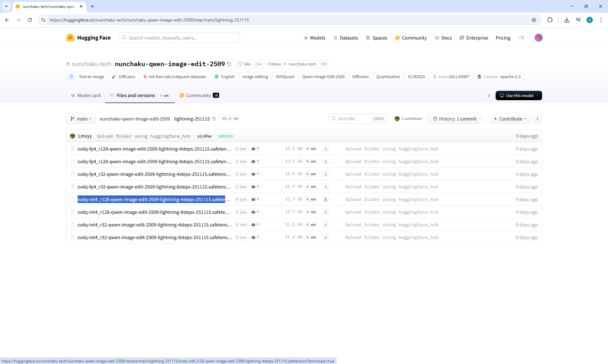Open the Use this model dropdown
The width and height of the screenshot is (608, 364).
click(519, 96)
